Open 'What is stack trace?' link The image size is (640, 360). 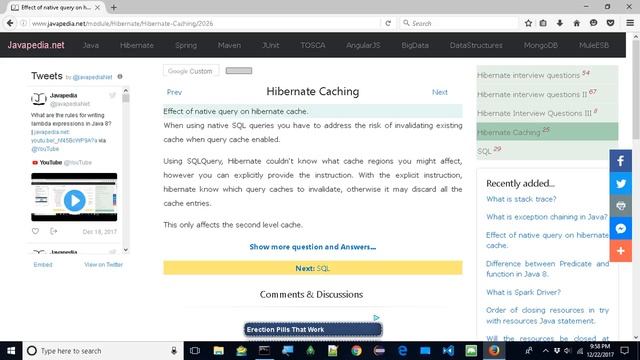click(521, 199)
